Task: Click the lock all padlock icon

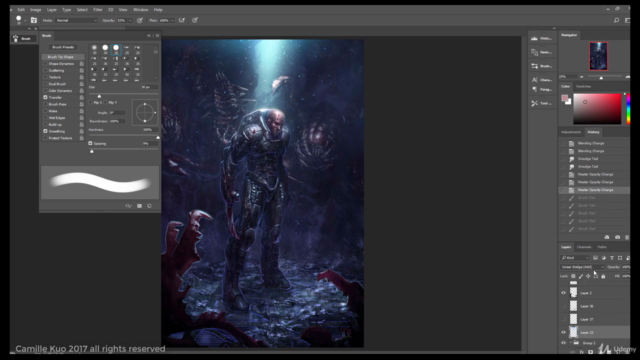Action: click(x=603, y=276)
